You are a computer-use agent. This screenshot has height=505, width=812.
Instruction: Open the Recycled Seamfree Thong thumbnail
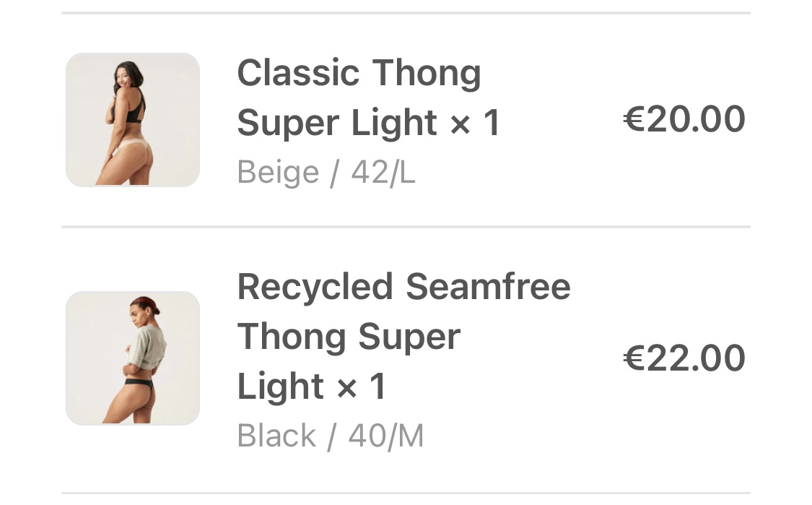[133, 358]
